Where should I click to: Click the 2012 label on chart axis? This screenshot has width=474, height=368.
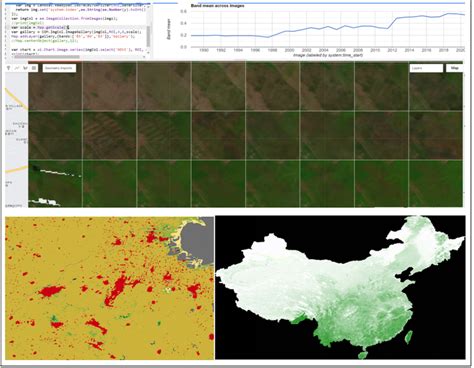click(392, 50)
